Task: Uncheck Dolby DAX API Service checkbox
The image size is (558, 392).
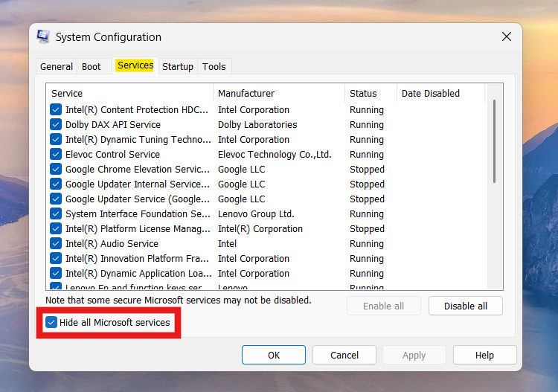Action: [x=56, y=124]
